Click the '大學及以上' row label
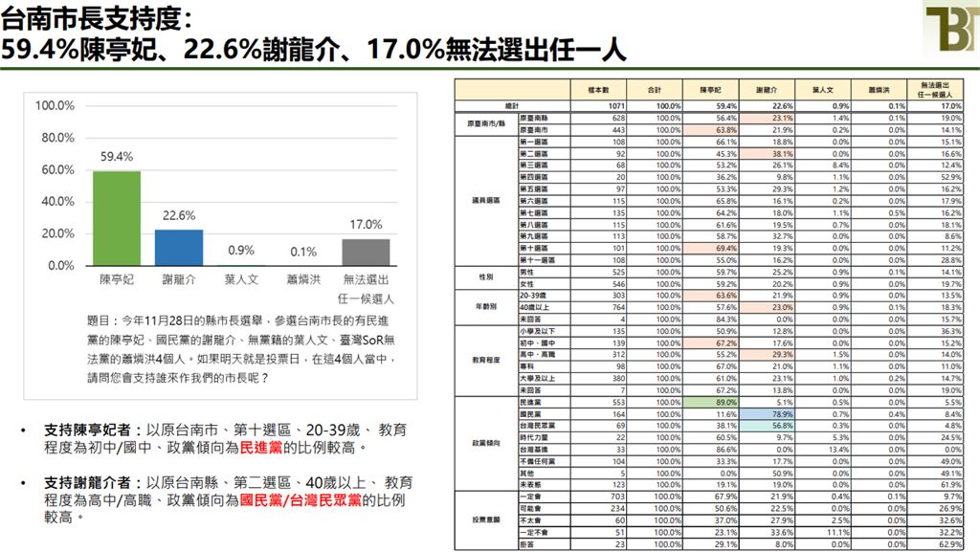Image resolution: width=980 pixels, height=552 pixels. pos(537,379)
